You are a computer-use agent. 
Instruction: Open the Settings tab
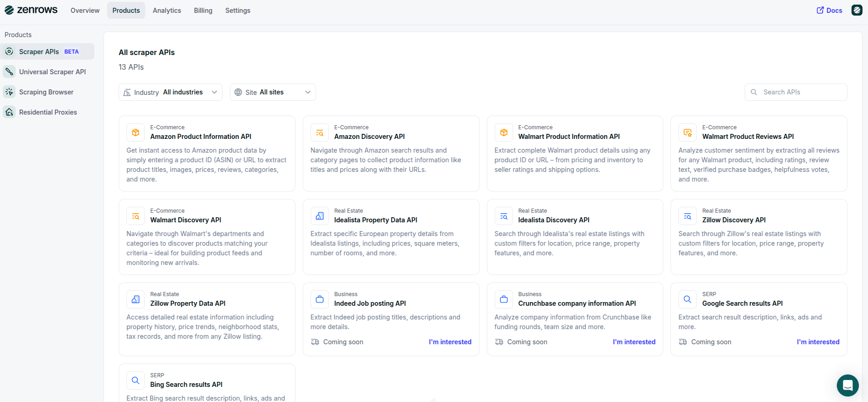pos(238,11)
